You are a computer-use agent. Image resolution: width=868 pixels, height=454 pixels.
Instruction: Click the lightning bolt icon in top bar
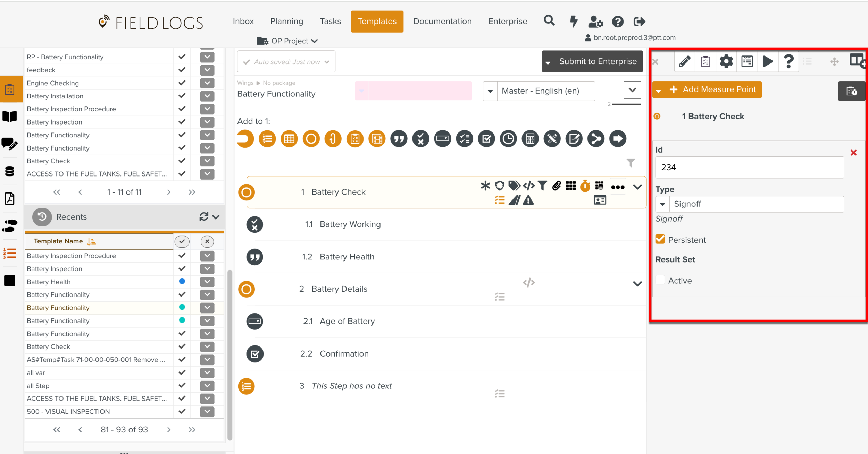pos(574,22)
